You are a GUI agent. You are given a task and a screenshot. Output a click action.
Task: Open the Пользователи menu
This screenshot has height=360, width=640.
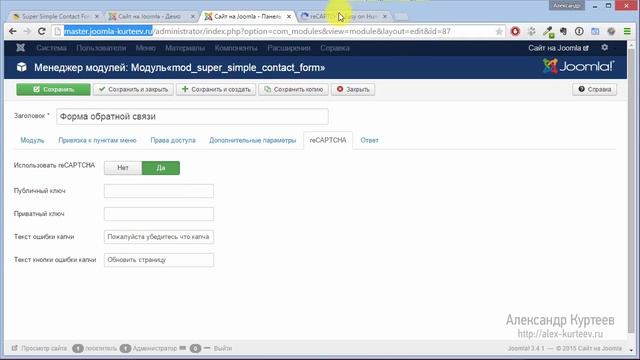click(x=101, y=48)
